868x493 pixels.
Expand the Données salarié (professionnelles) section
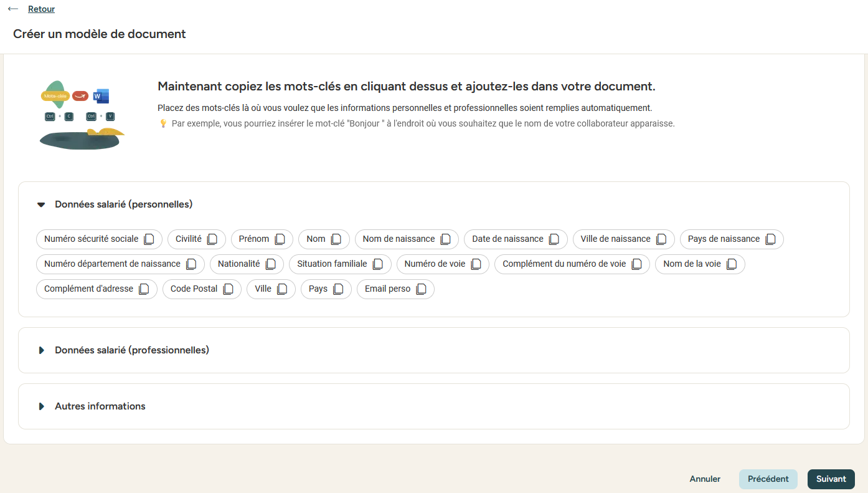[x=41, y=350]
